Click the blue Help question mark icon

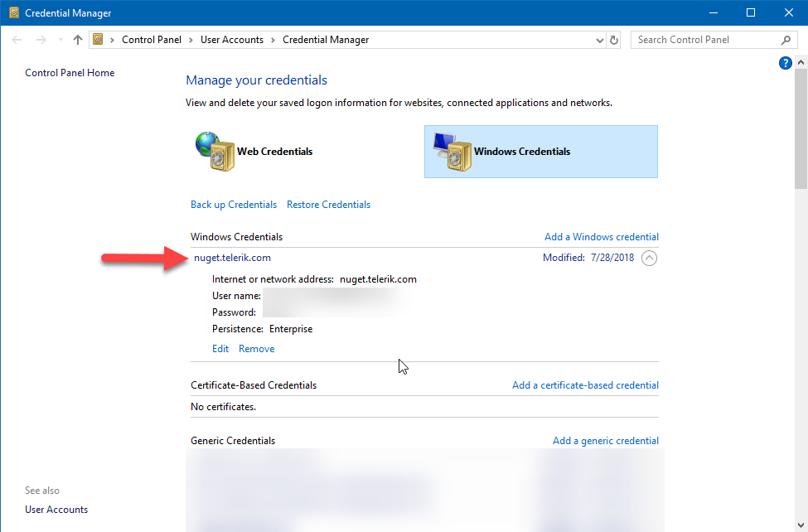(x=785, y=62)
